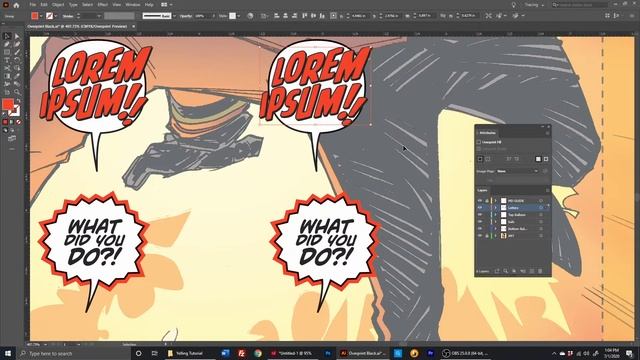
Task: Open the Tracing workspace switcher dropdown
Action: pos(534,5)
